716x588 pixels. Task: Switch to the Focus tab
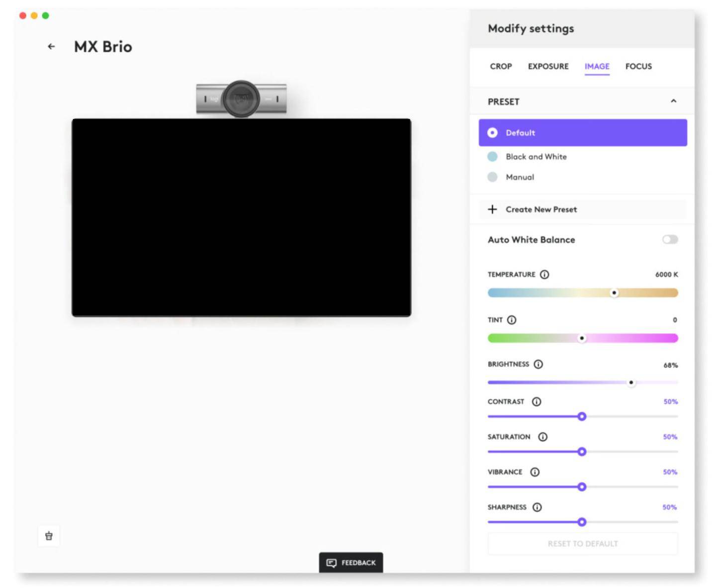click(638, 66)
